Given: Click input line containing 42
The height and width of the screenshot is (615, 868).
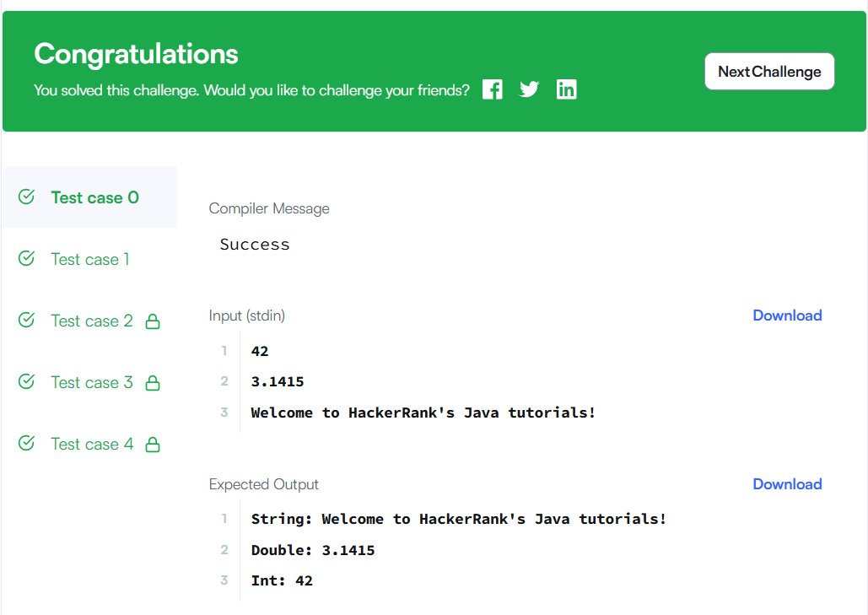Looking at the screenshot, I should coord(260,351).
